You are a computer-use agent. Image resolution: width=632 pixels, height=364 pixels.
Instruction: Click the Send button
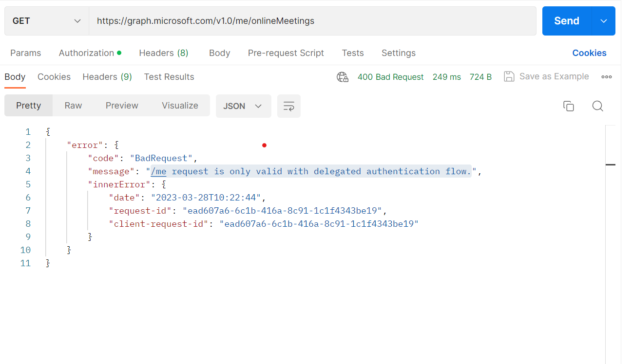[x=566, y=21]
